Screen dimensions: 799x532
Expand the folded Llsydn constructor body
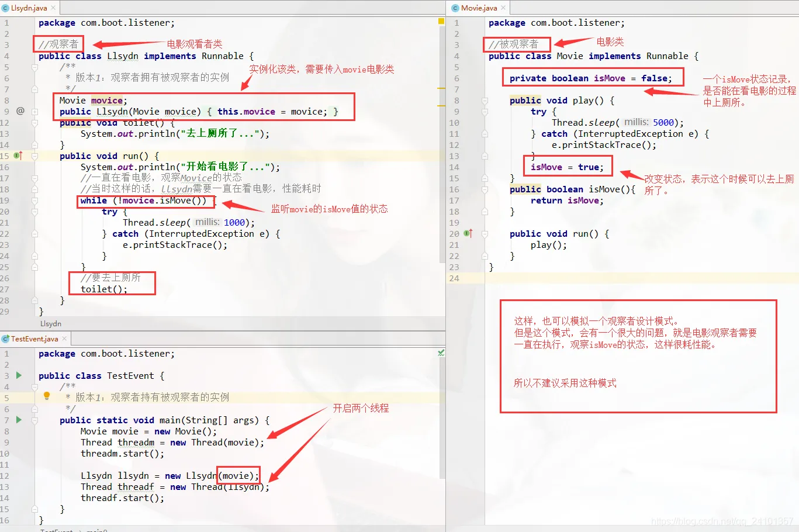(x=34, y=111)
